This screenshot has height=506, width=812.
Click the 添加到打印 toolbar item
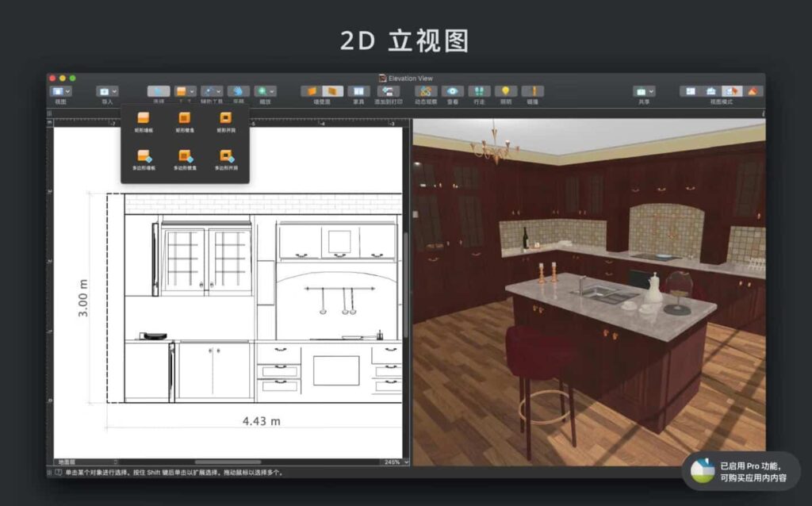click(389, 93)
